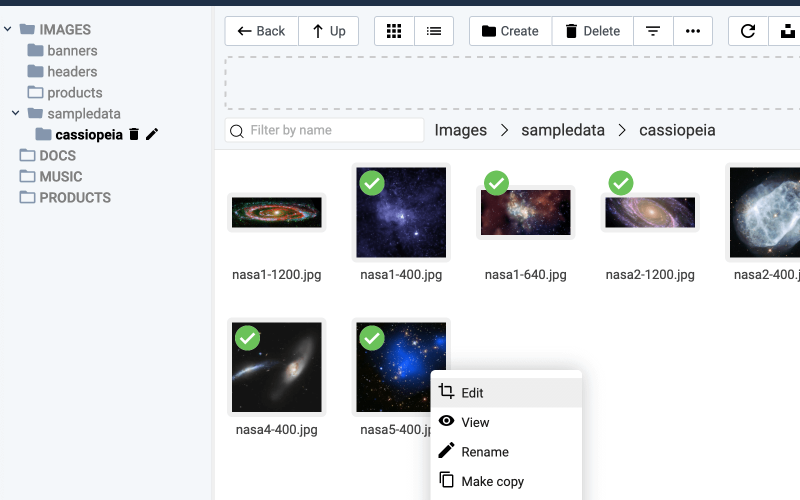Open the more options ellipsis menu
This screenshot has width=800, height=500.
(693, 31)
